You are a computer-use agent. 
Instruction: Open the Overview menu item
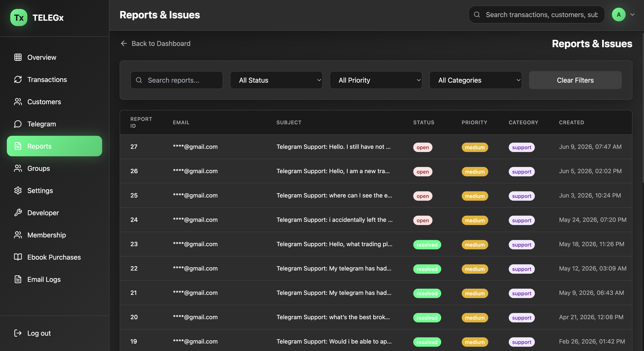pos(54,57)
